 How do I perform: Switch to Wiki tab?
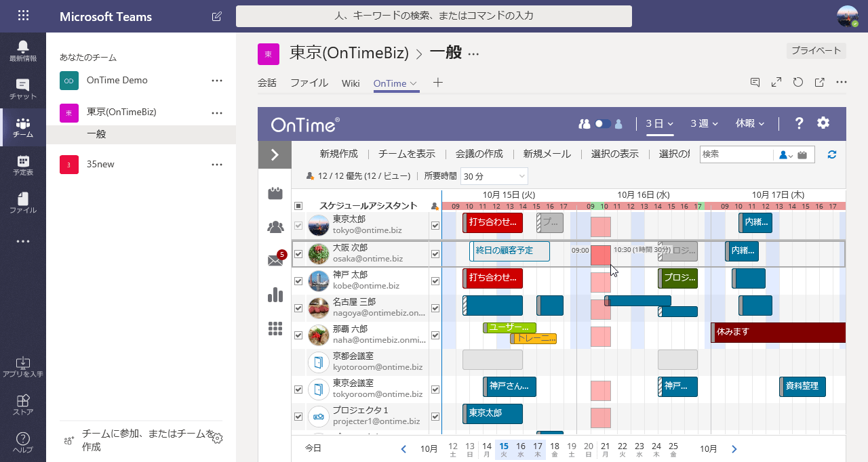[351, 83]
